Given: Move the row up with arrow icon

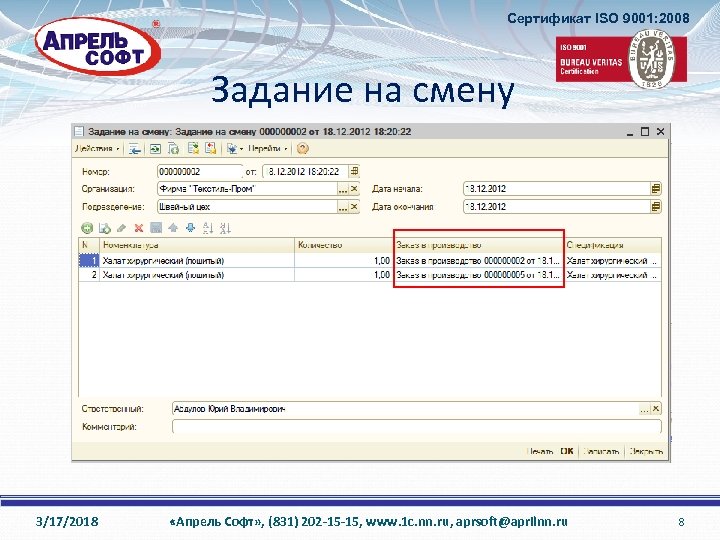Looking at the screenshot, I should (x=173, y=228).
